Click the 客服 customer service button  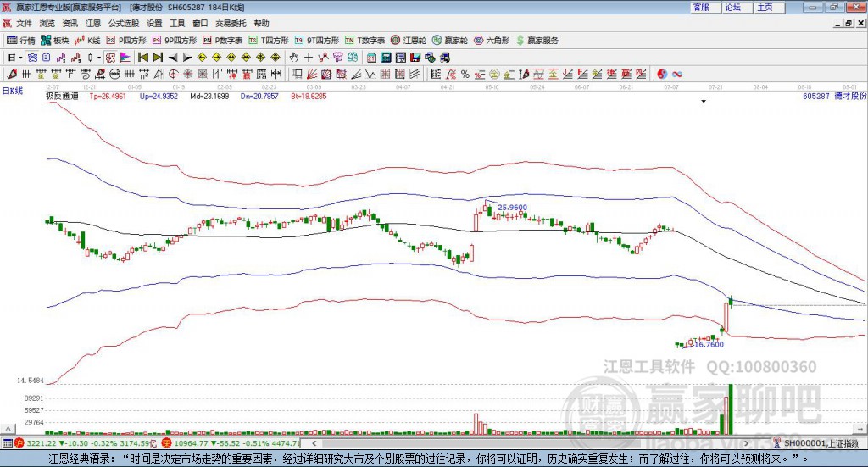[705, 7]
